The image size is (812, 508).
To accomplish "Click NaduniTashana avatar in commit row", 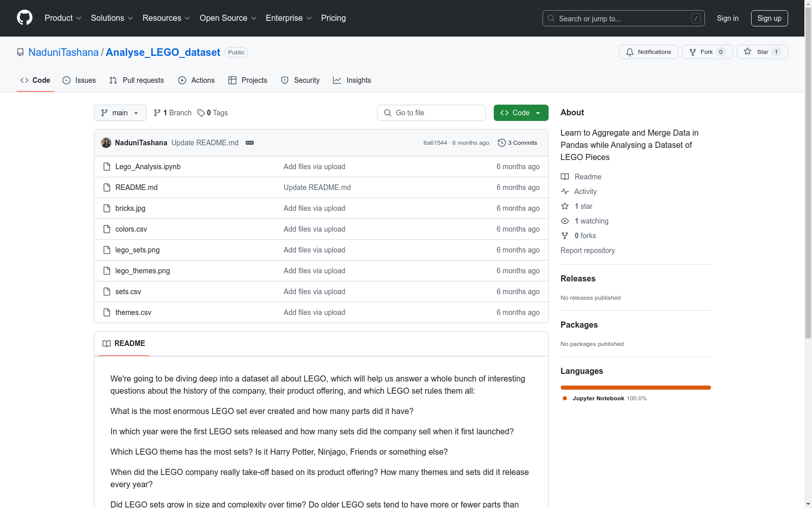I will point(106,143).
